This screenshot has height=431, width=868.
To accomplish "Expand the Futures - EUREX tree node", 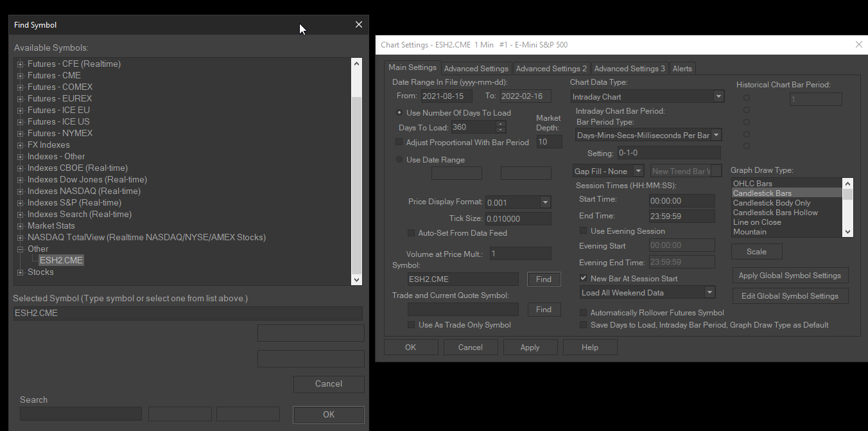I will (21, 99).
